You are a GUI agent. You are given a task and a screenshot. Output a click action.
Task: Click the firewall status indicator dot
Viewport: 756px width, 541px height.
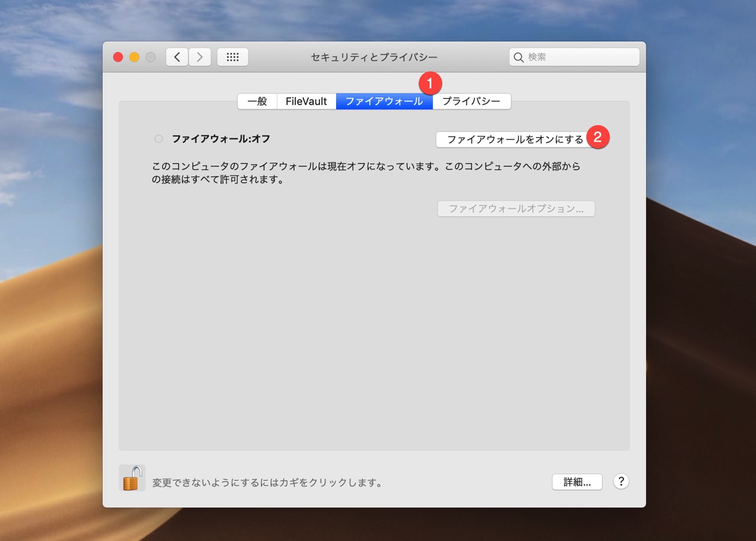(x=158, y=139)
